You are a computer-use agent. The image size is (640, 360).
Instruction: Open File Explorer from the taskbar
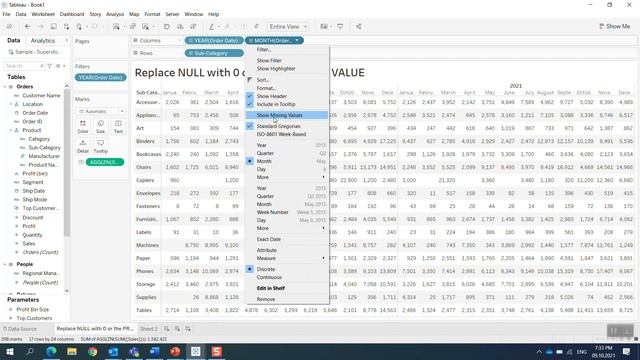[x=72, y=351]
